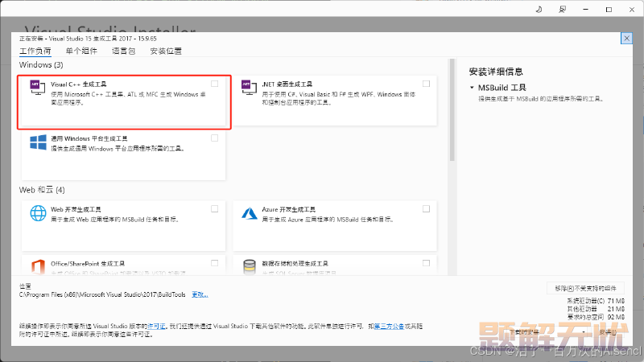Click the Azure 开发生成工具 title text
The width and height of the screenshot is (644, 362).
289,209
